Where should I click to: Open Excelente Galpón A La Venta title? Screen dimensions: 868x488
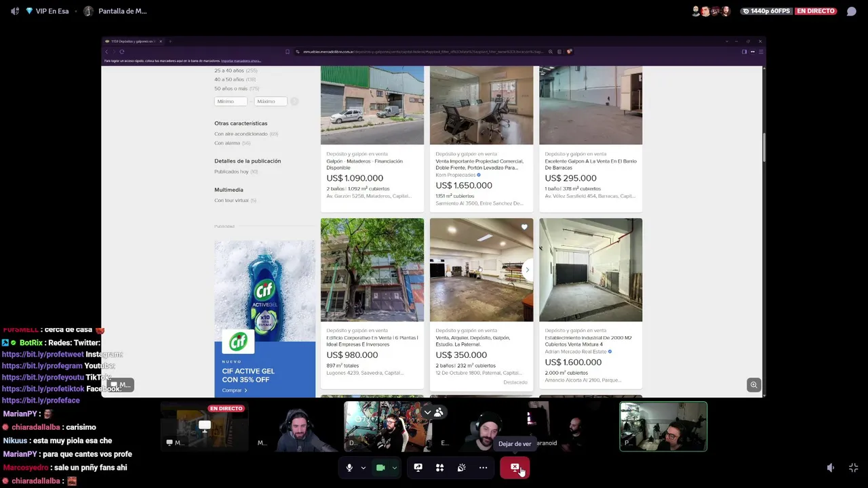click(591, 165)
